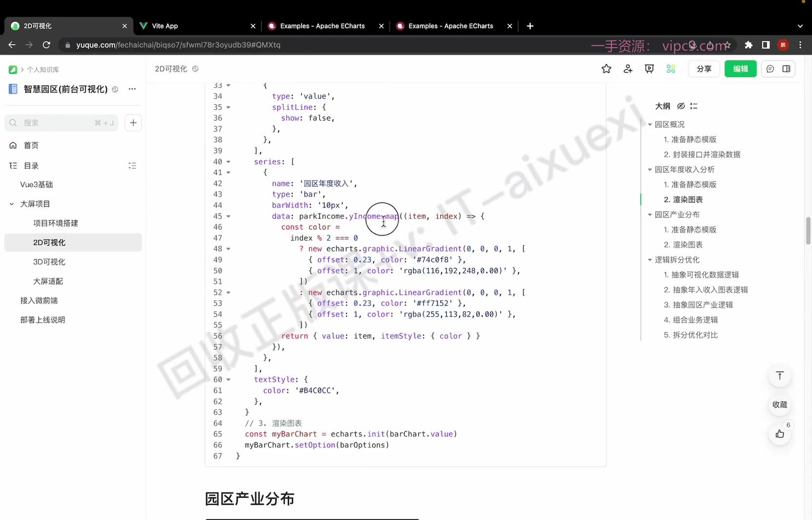The image size is (812, 520).
Task: Click the add collaborator icon
Action: pos(628,69)
